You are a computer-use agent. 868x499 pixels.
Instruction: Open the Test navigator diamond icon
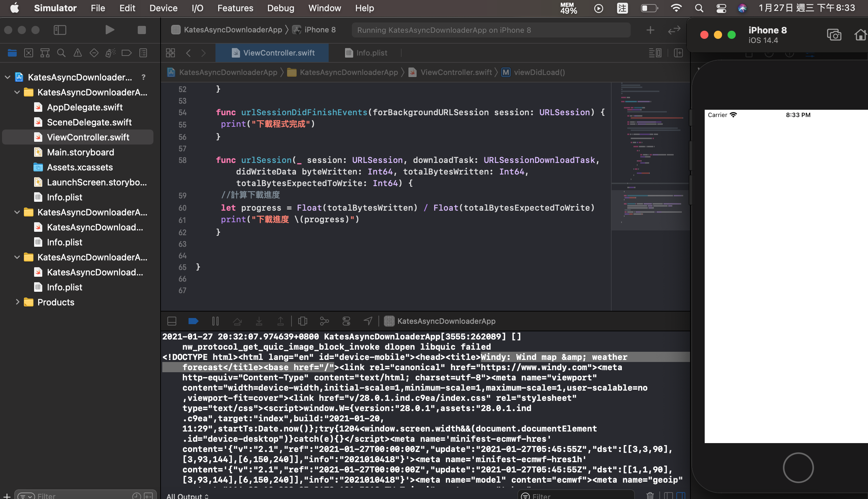(94, 53)
